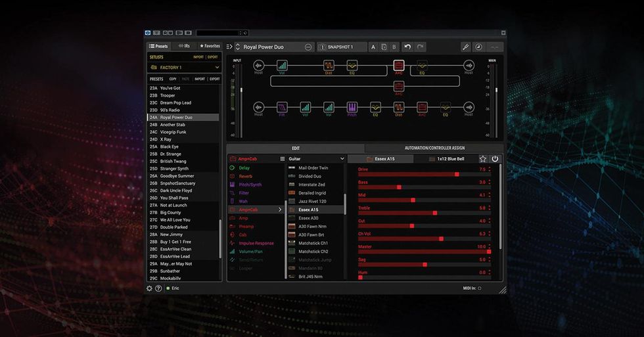Open the Essex A15 amp tab
The width and height of the screenshot is (644, 337).
380,158
